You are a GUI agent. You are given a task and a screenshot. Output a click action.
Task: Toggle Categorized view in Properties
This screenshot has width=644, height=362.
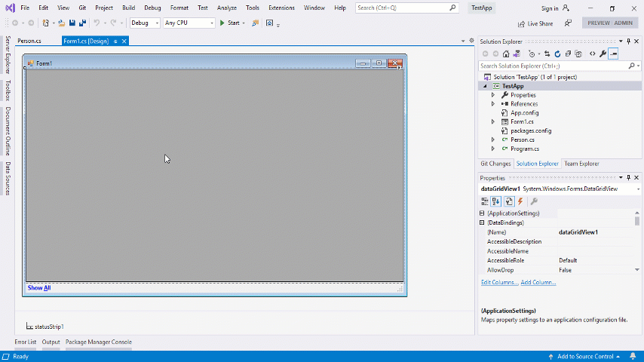(485, 201)
